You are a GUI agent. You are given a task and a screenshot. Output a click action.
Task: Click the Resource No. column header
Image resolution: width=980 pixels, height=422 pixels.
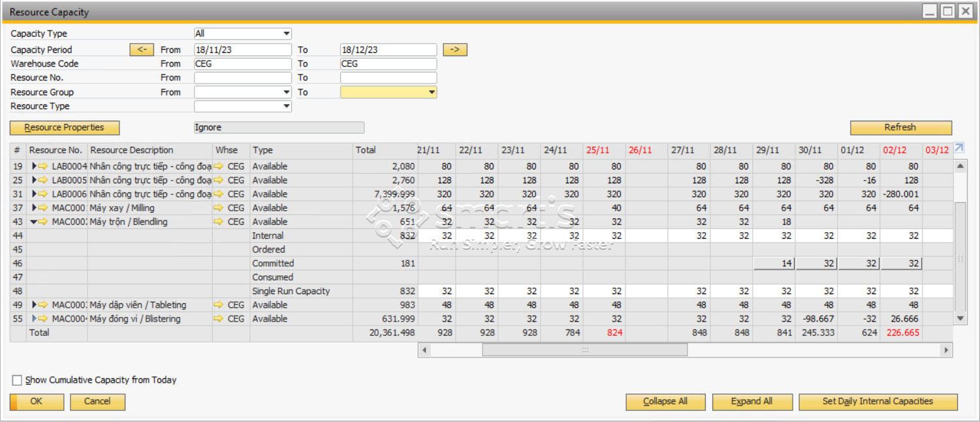coord(57,150)
